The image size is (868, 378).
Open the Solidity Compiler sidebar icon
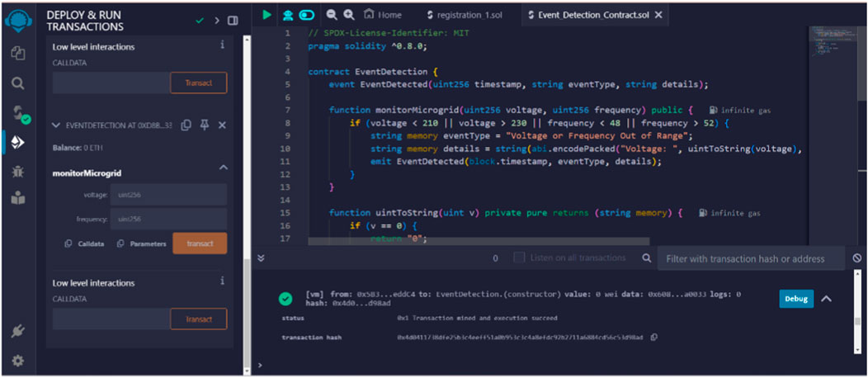pos(19,114)
